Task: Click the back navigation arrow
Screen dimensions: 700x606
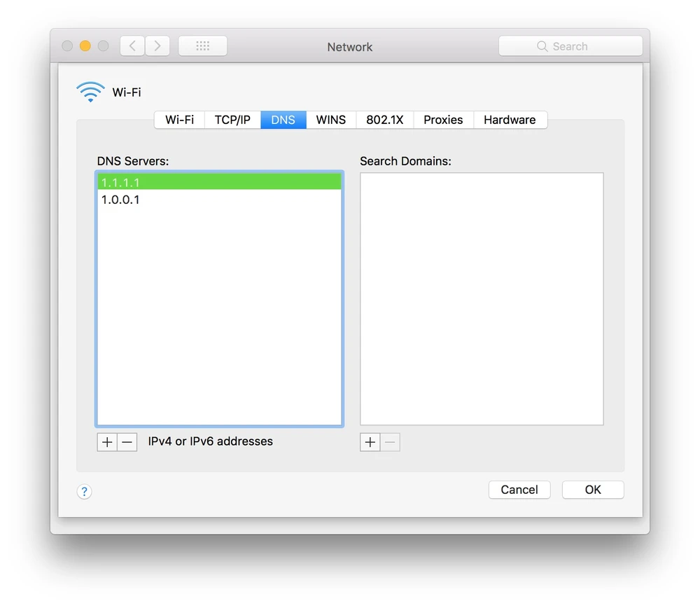Action: pos(132,46)
